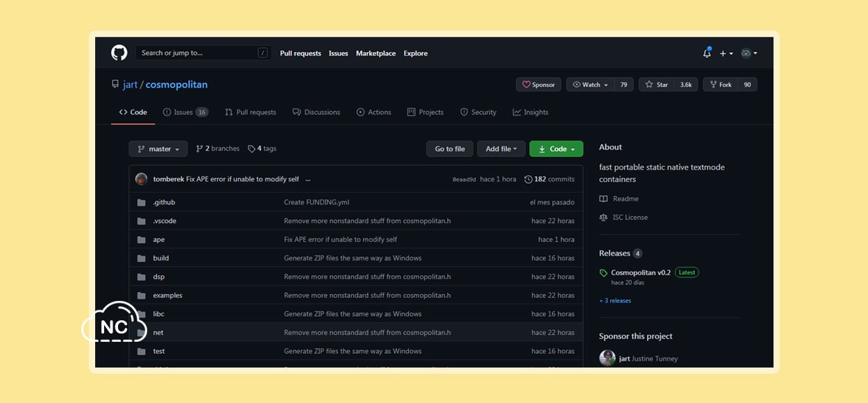
Task: View the 4 tags link
Action: coord(262,149)
